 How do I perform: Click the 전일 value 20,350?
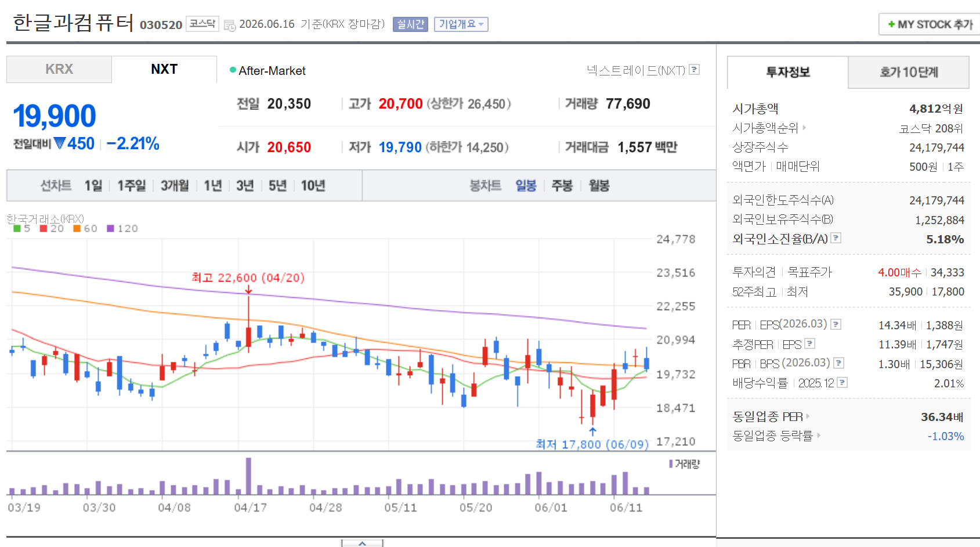point(289,104)
